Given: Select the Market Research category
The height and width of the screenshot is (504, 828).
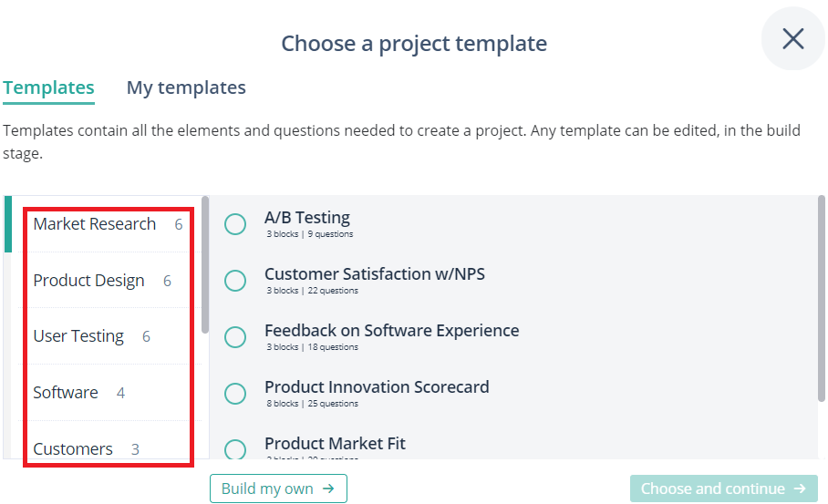Looking at the screenshot, I should pyautogui.click(x=108, y=224).
